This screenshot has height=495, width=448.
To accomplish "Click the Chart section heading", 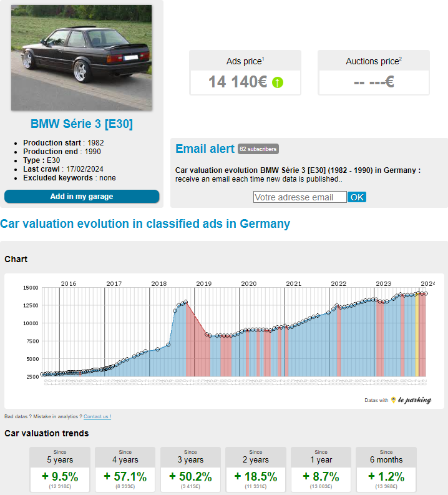I will pyautogui.click(x=16, y=259).
